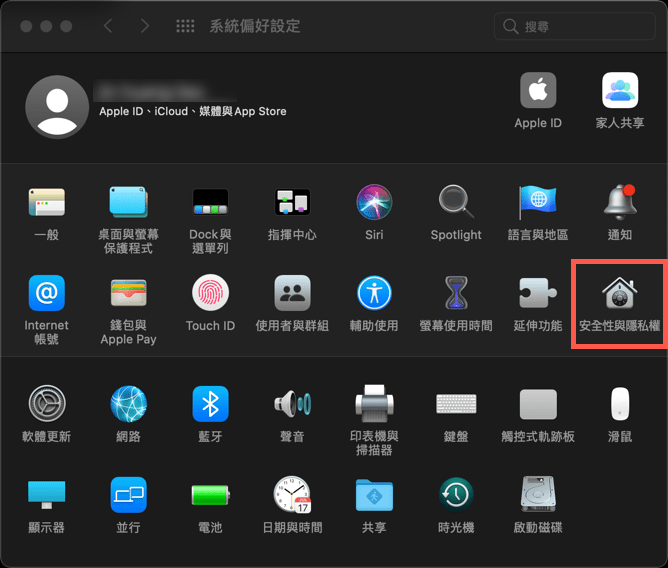This screenshot has width=668, height=568.
Task: Open 延伸功能 (Extensions) preferences
Action: click(x=538, y=293)
